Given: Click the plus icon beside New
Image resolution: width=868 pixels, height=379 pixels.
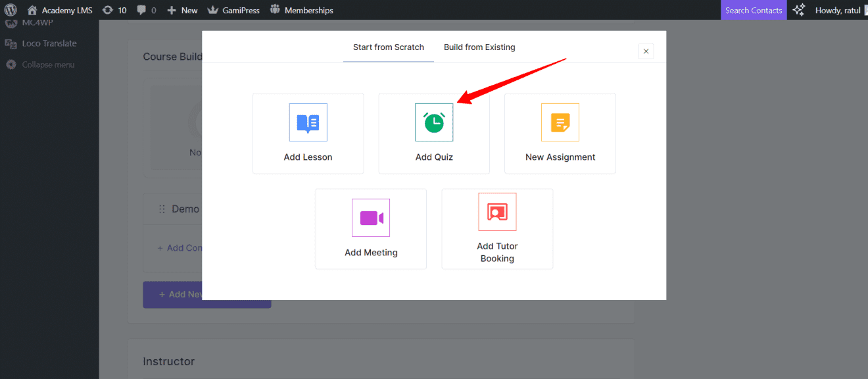Looking at the screenshot, I should pos(172,10).
